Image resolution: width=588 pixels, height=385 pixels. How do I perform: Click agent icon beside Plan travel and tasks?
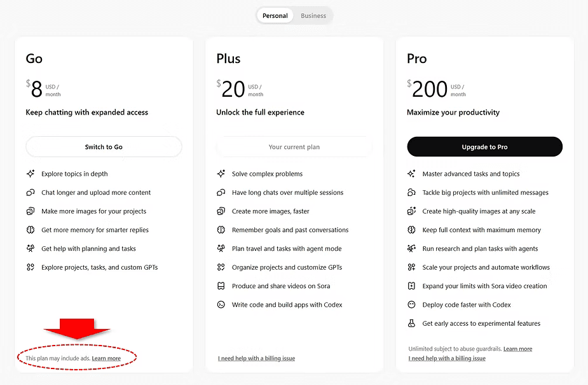(x=221, y=248)
